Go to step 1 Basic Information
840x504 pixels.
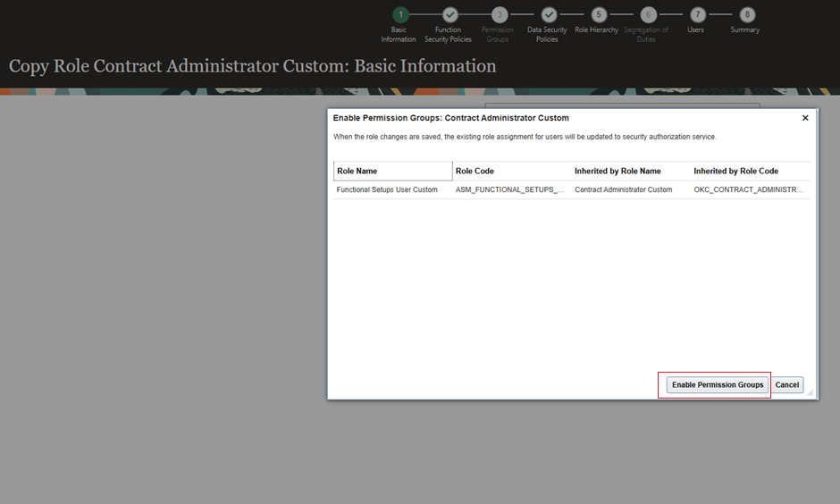click(400, 14)
